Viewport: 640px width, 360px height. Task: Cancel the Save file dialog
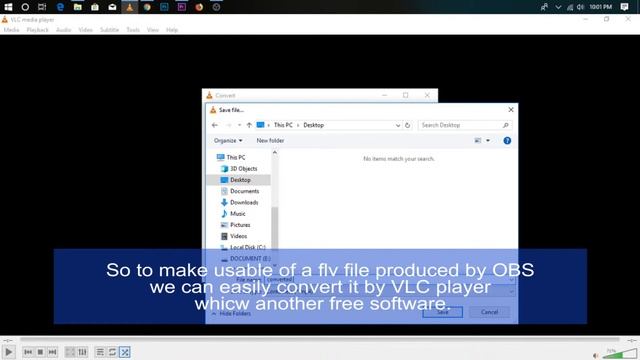tap(489, 312)
